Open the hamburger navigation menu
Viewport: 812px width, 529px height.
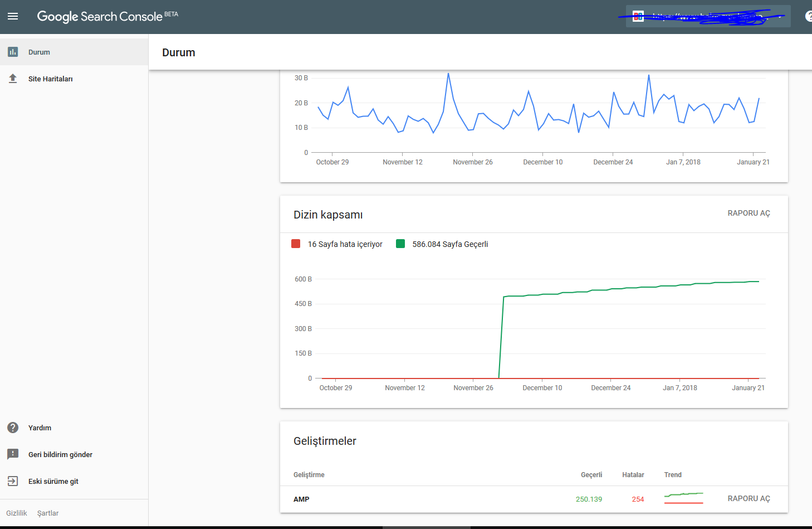(x=13, y=16)
